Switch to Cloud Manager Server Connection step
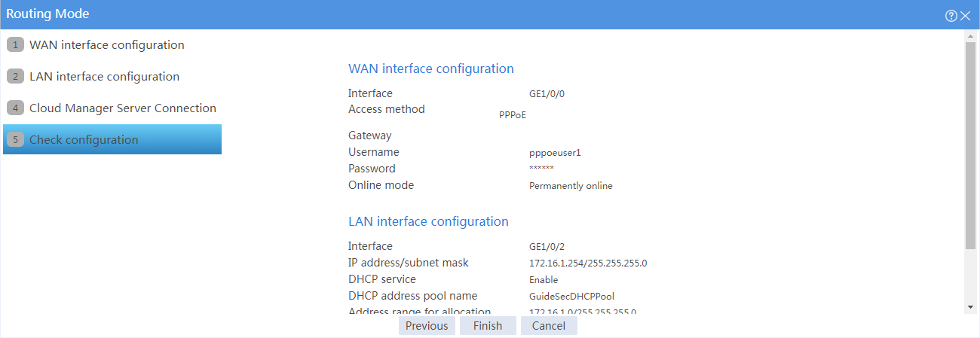 click(123, 108)
